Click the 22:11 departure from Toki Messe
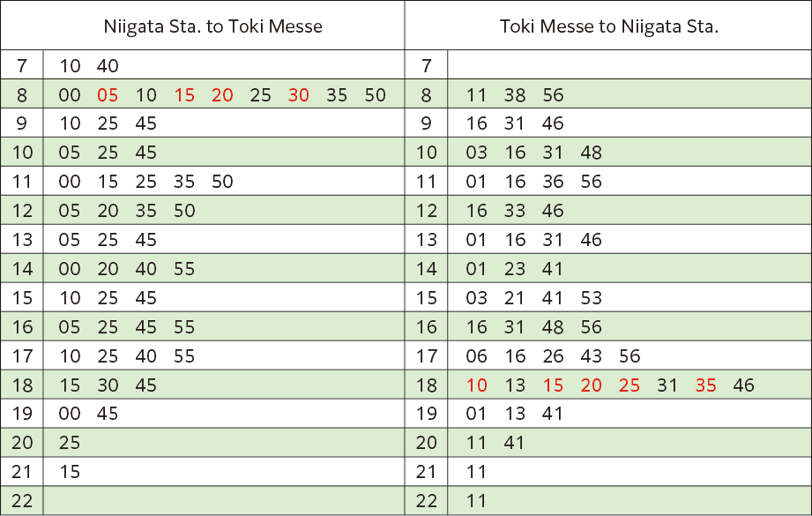812x516 pixels. click(x=476, y=501)
